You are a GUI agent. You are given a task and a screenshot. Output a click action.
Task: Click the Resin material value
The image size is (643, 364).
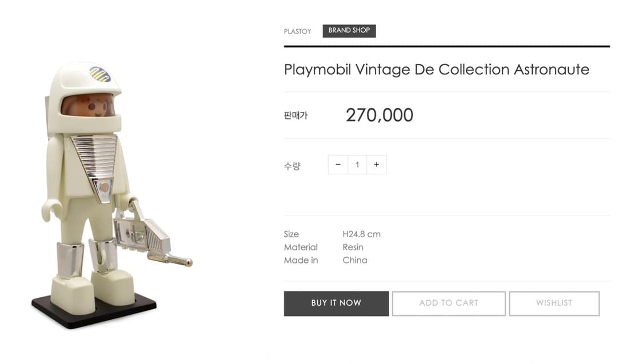coord(353,247)
